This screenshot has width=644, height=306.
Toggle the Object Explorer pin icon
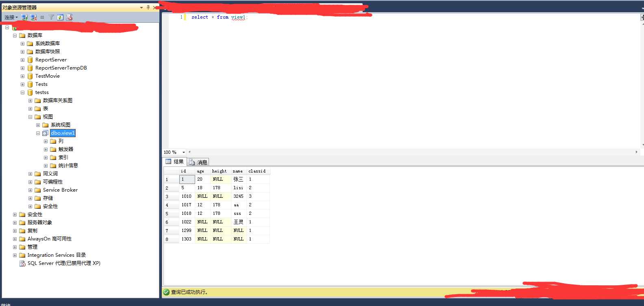[148, 7]
